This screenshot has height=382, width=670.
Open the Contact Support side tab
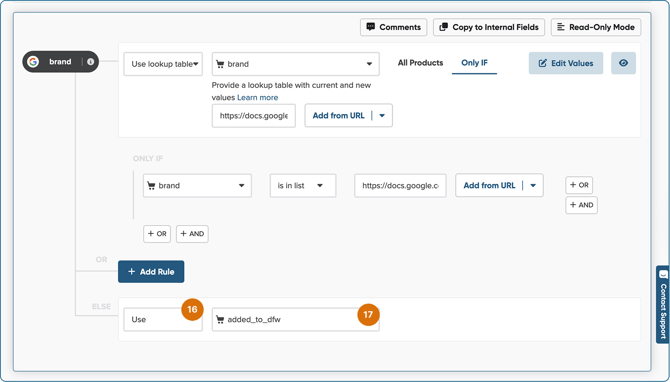(x=663, y=304)
